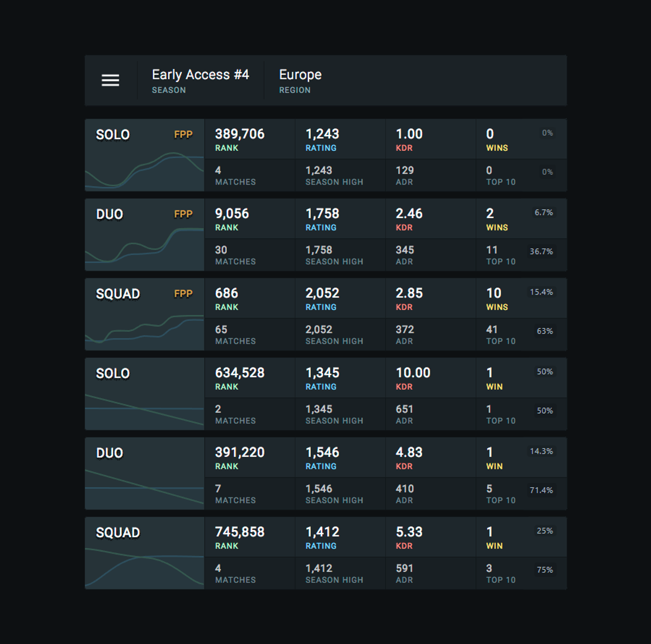651x644 pixels.
Task: Click the 50% win rate on SOLO TPP card
Action: [545, 372]
